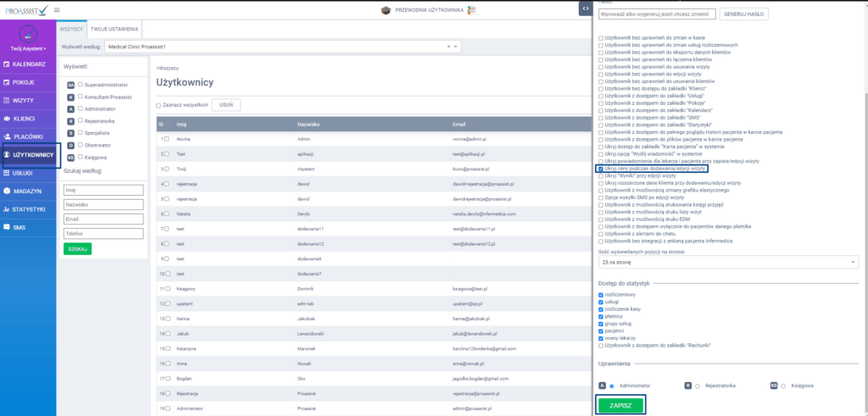Open SMS module icon in sidebar
Viewport: 868px width, 416px height.
pyautogui.click(x=7, y=227)
